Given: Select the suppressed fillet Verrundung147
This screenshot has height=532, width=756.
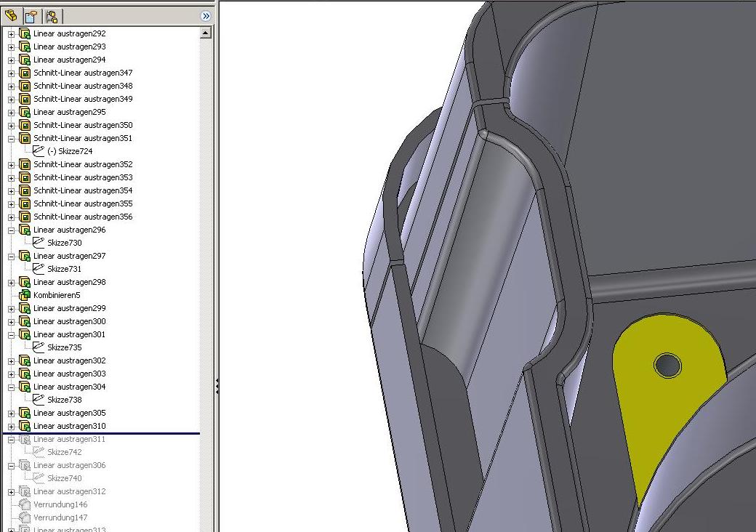Looking at the screenshot, I should tap(60, 517).
